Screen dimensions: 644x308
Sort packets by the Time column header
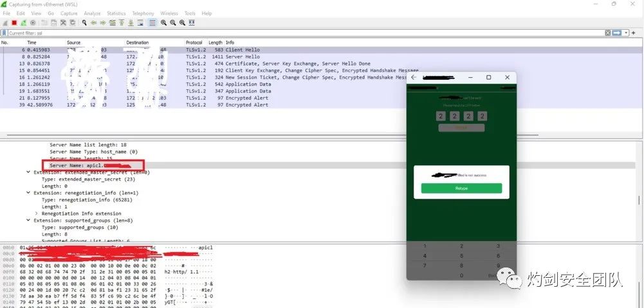tap(32, 42)
